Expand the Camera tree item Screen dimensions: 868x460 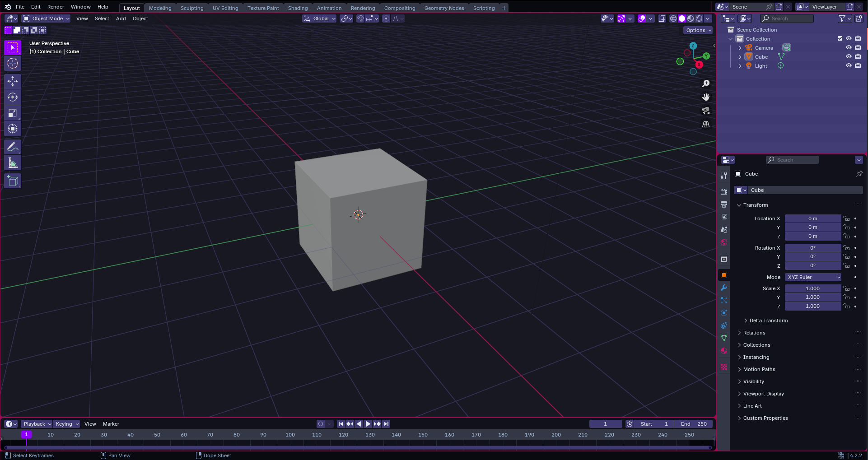point(740,48)
